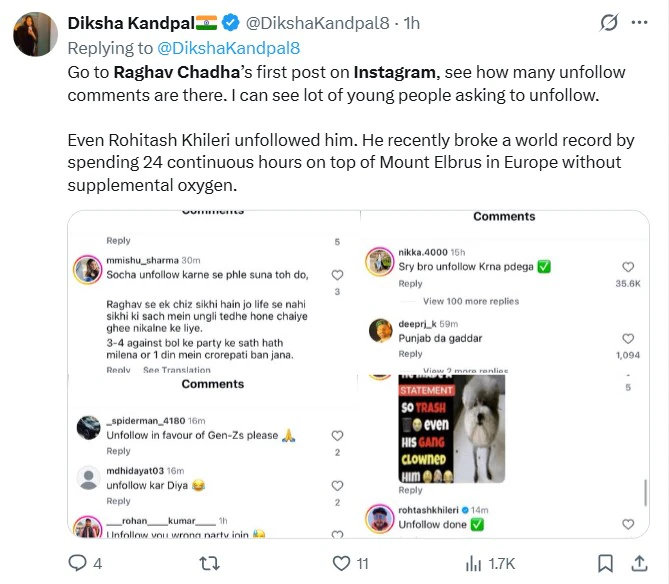This screenshot has height=584, width=669.
Task: Click the reply comment icon
Action: (77, 563)
